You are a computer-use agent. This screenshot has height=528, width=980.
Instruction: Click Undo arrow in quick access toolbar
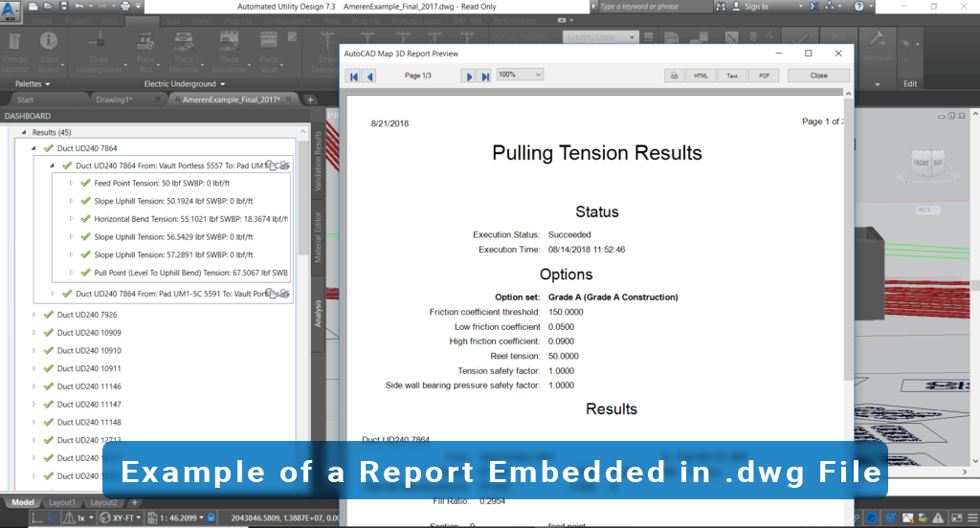pos(78,7)
